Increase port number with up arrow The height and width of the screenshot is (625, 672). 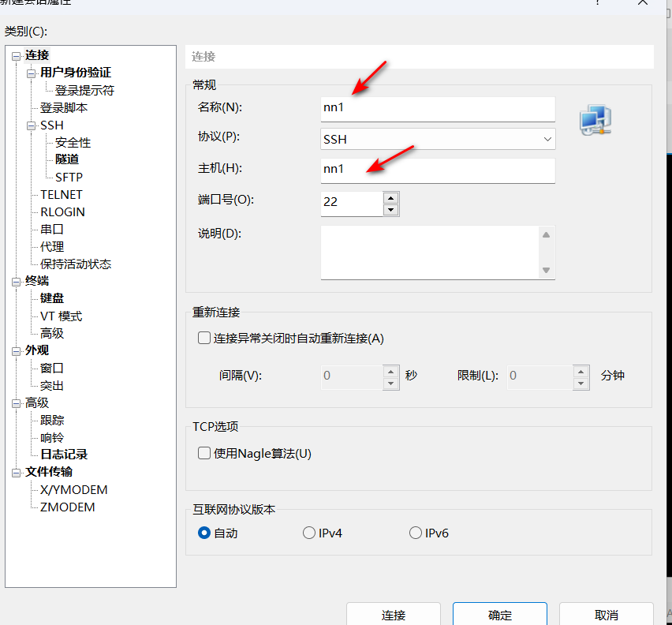390,196
